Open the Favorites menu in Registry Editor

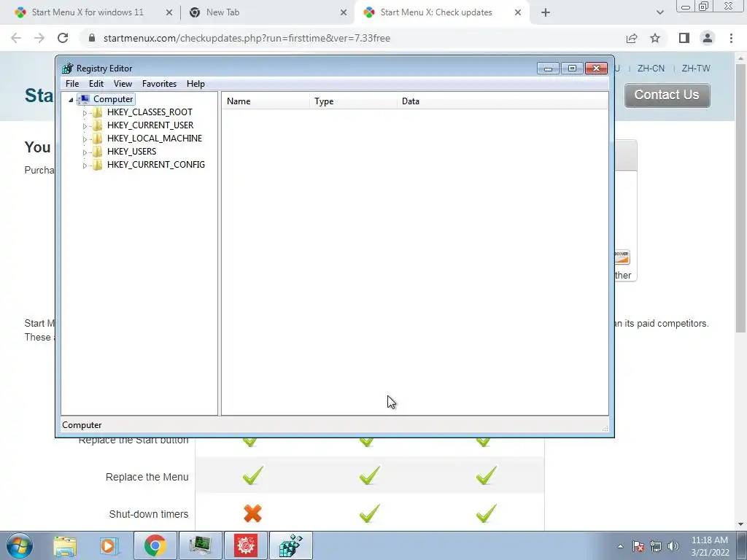click(160, 84)
